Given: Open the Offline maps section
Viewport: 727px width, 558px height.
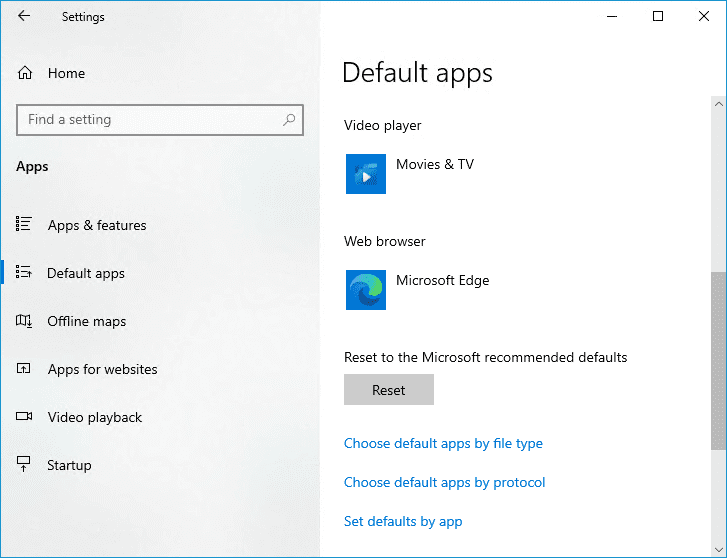Looking at the screenshot, I should 86,321.
